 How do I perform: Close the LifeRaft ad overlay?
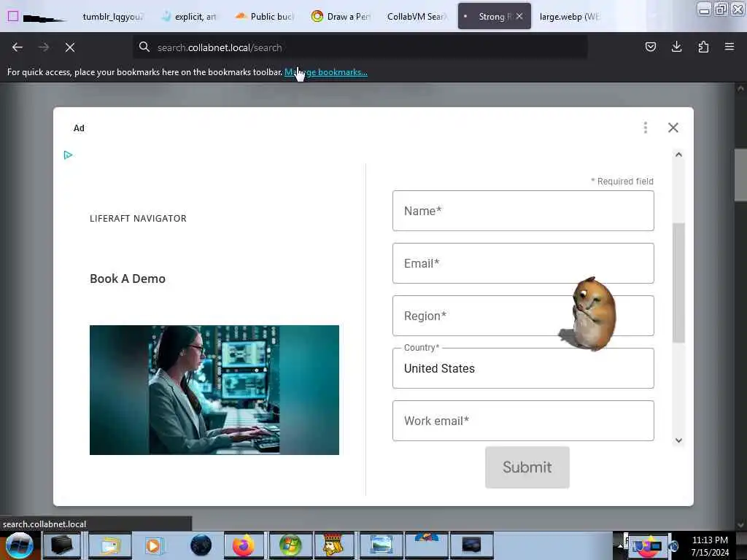click(673, 128)
